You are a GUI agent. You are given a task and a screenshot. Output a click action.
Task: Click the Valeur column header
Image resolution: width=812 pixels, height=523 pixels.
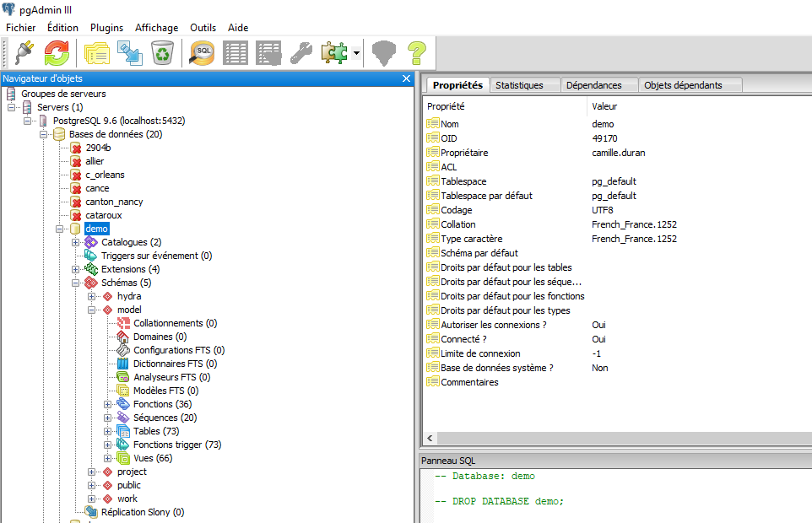coord(604,106)
